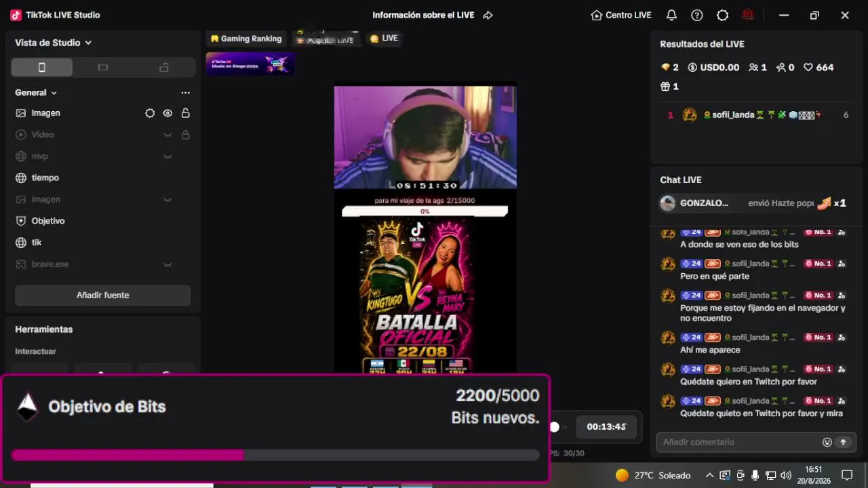The image size is (868, 488).
Task: Switch to landscape layout tab
Action: tap(102, 67)
